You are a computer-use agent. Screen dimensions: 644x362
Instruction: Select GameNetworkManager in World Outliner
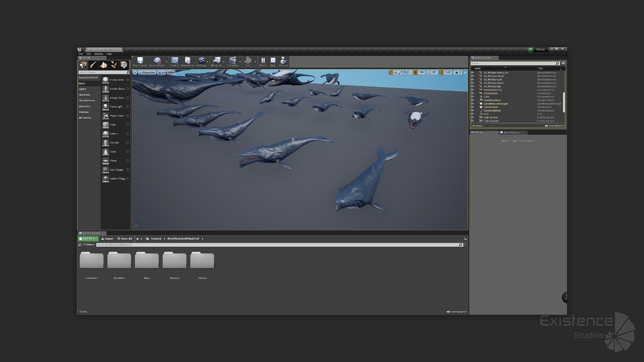point(496,104)
